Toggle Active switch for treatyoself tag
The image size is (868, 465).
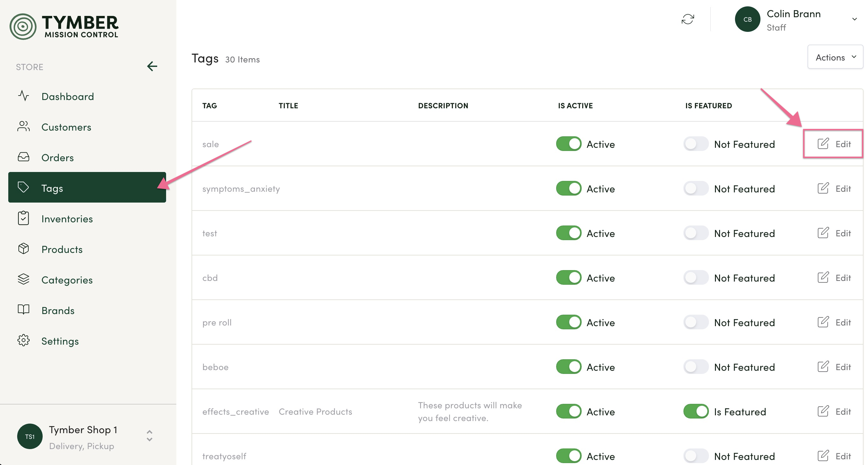[x=569, y=456]
